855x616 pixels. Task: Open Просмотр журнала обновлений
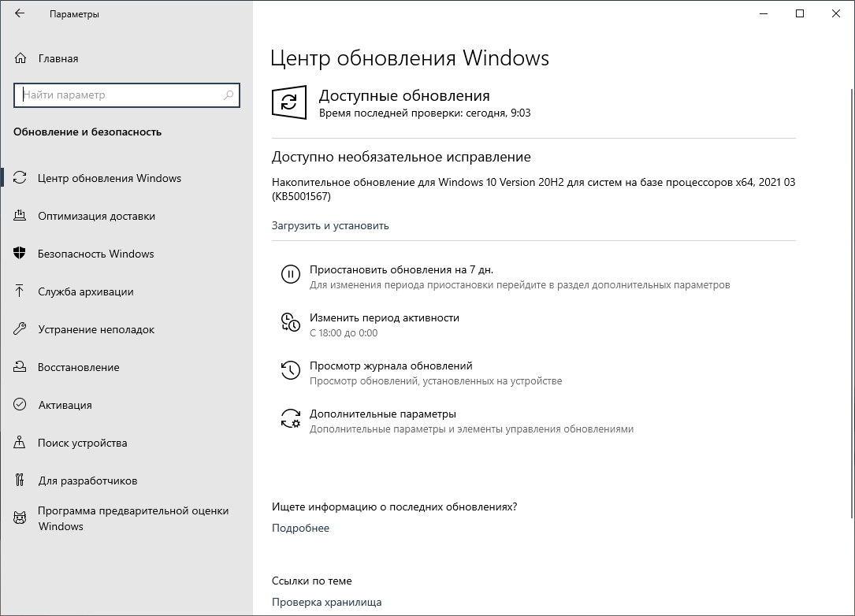coord(393,366)
